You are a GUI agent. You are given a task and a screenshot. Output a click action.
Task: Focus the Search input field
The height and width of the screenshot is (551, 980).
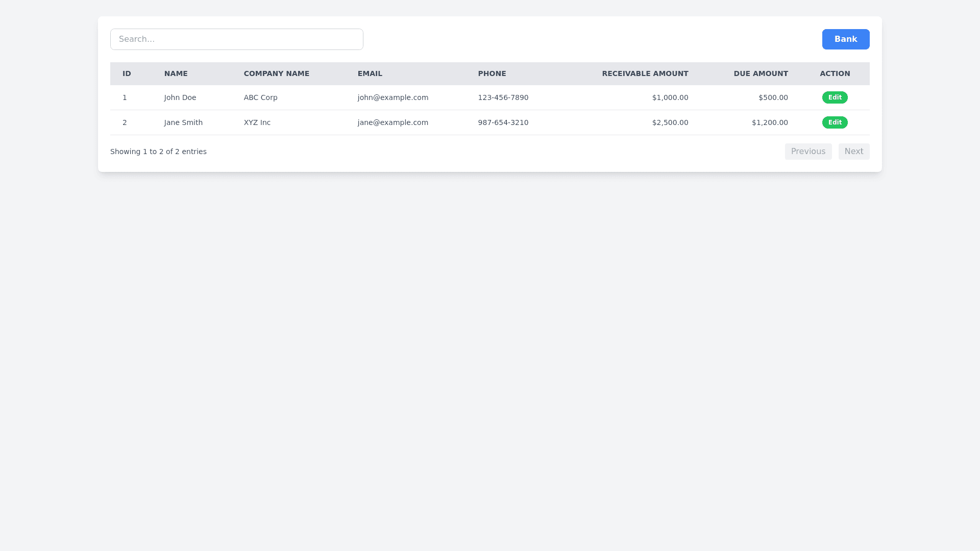tap(236, 39)
